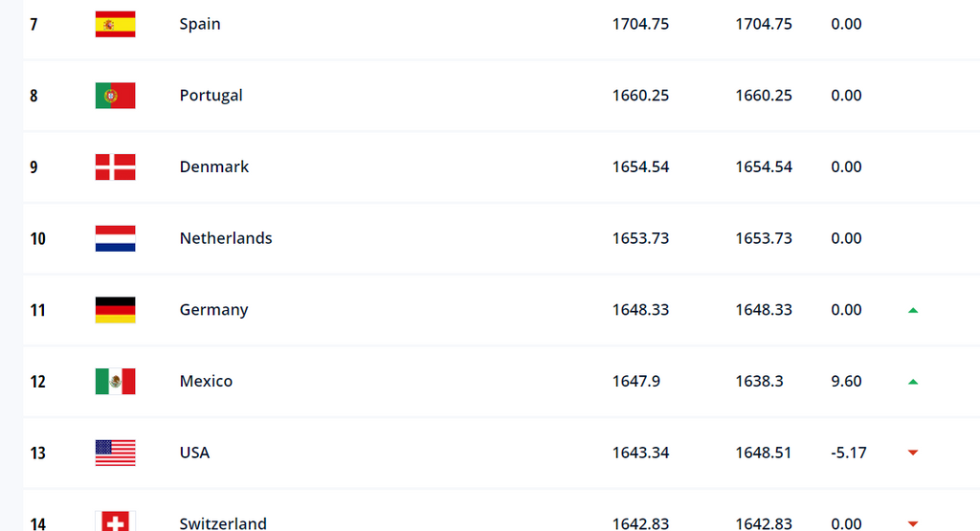
Task: Click the Mexico flag icon
Action: (115, 381)
